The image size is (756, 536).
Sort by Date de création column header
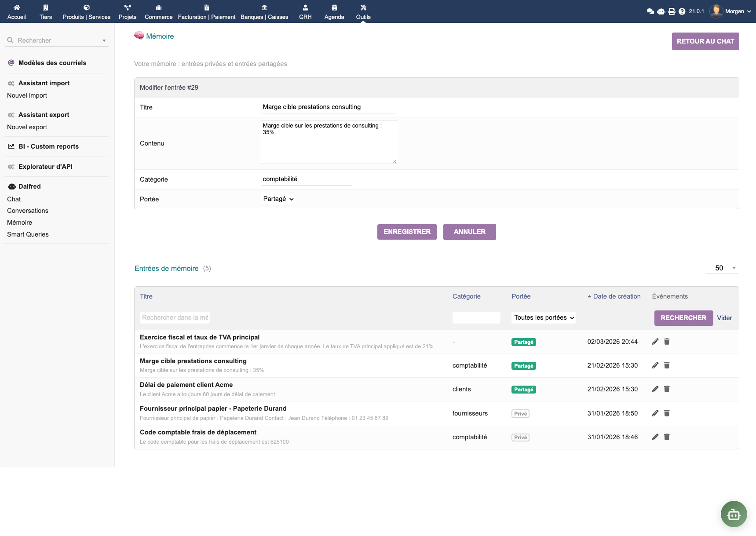[x=616, y=296]
